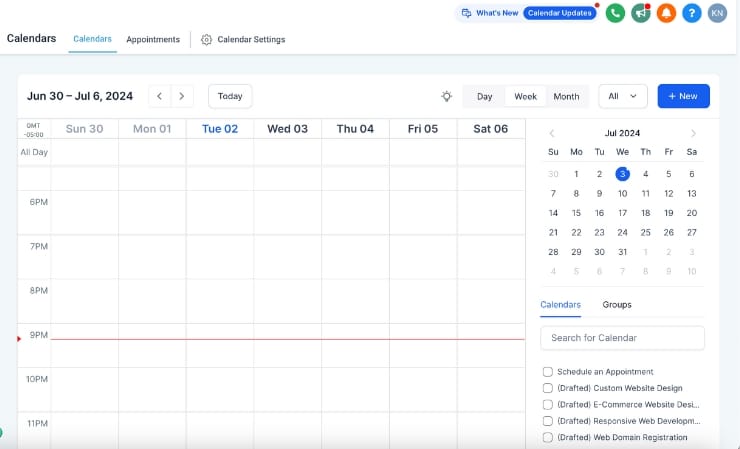Check Schedule an Appointment calendar
The width and height of the screenshot is (740, 449).
pos(547,372)
